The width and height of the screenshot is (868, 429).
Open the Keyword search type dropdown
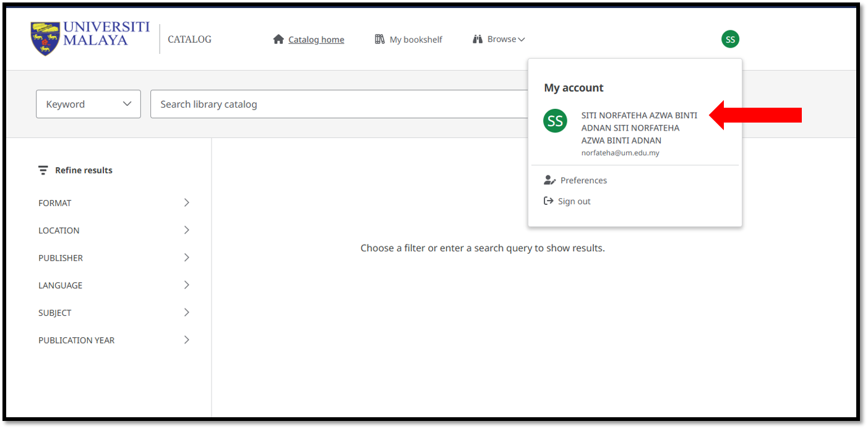(x=88, y=104)
